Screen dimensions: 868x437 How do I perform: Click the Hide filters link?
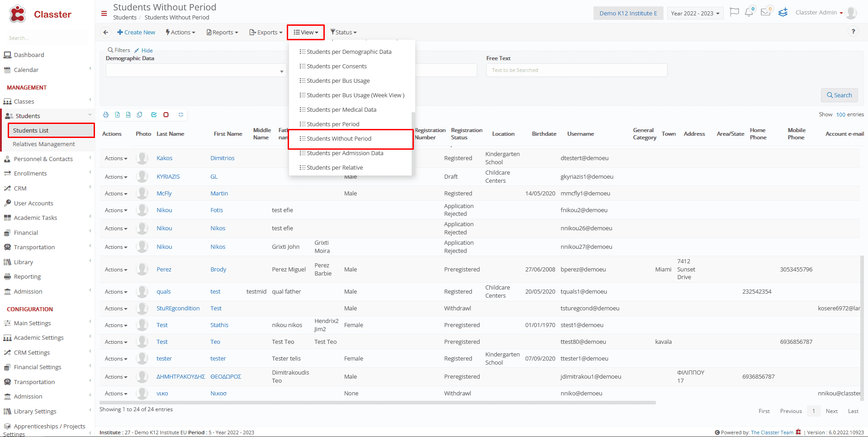[144, 50]
